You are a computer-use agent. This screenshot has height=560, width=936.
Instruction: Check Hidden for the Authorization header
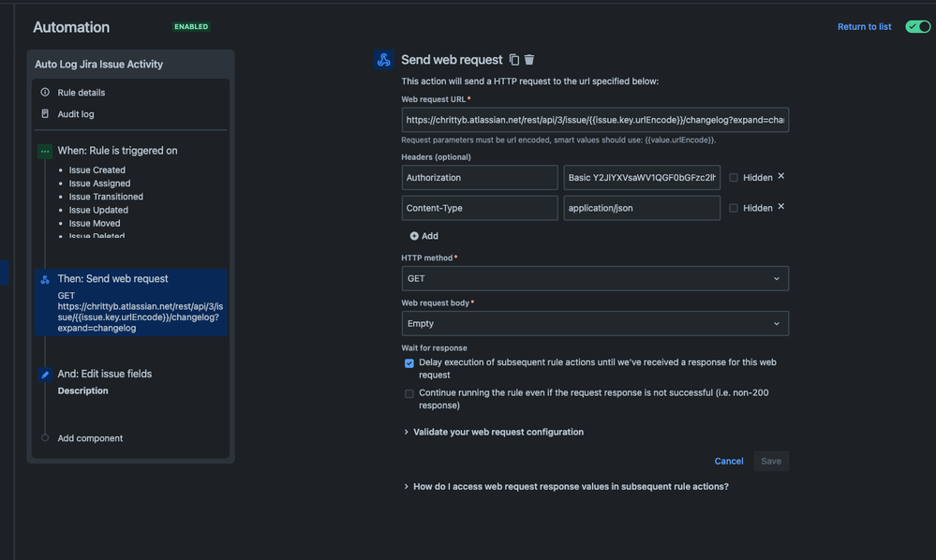coord(733,178)
